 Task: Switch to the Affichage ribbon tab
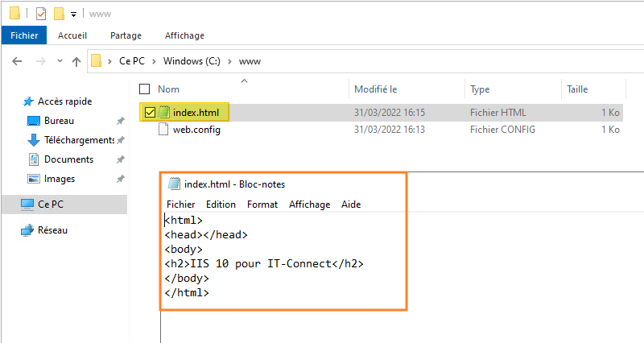(x=184, y=35)
